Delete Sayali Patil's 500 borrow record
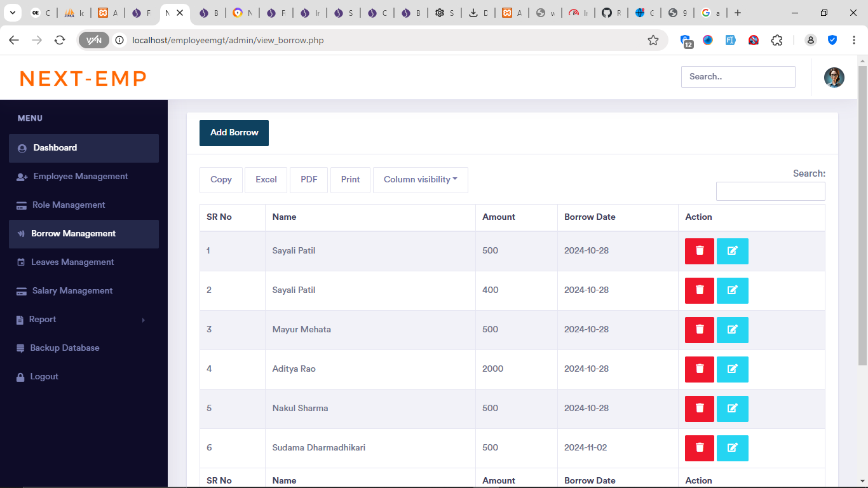 699,251
